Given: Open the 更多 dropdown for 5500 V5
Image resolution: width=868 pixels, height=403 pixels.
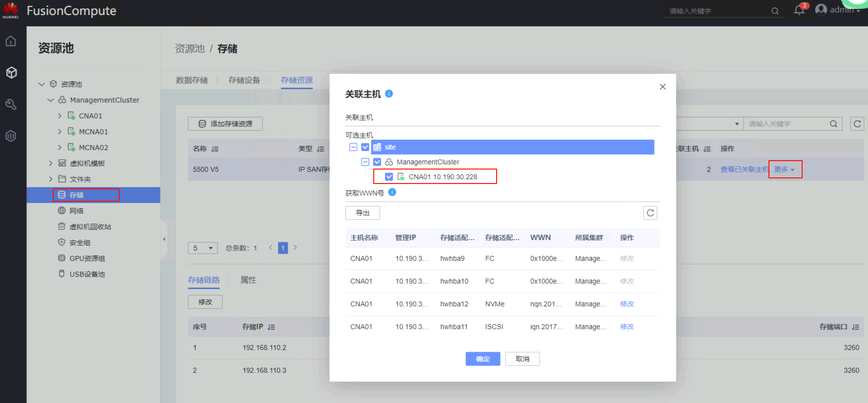Looking at the screenshot, I should [x=784, y=170].
